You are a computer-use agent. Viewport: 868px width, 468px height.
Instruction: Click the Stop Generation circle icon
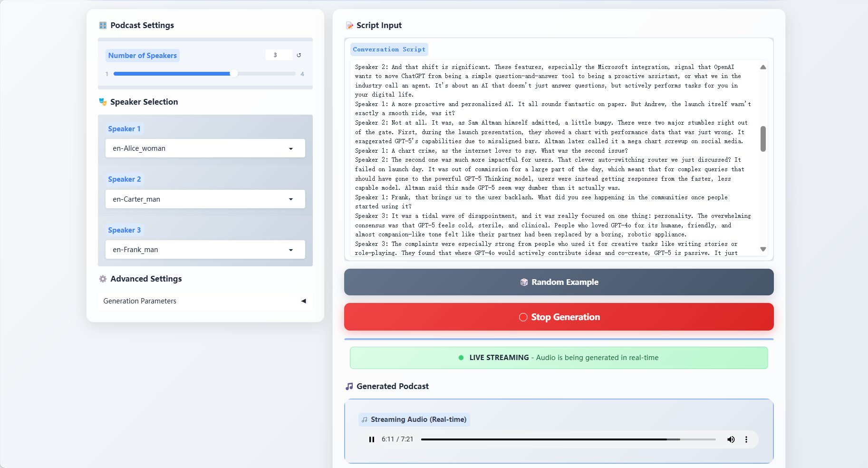coord(523,317)
